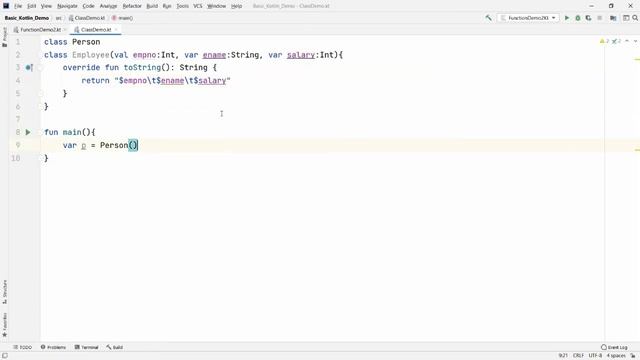Open the View menu
The image size is (640, 360).
tap(46, 6)
